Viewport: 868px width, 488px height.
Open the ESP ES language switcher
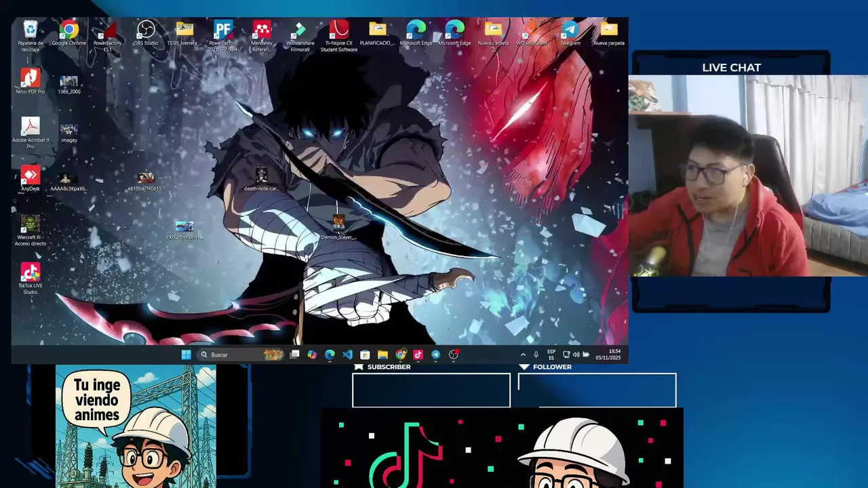pos(551,354)
